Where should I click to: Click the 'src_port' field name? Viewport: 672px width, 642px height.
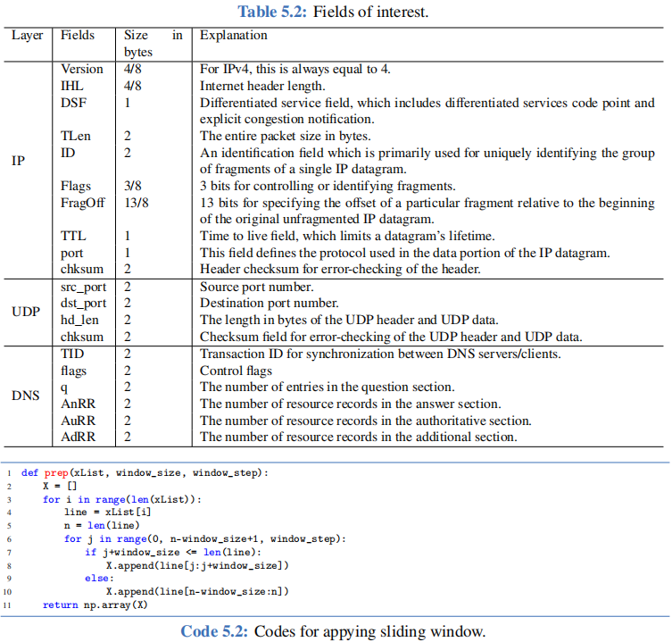[86, 287]
